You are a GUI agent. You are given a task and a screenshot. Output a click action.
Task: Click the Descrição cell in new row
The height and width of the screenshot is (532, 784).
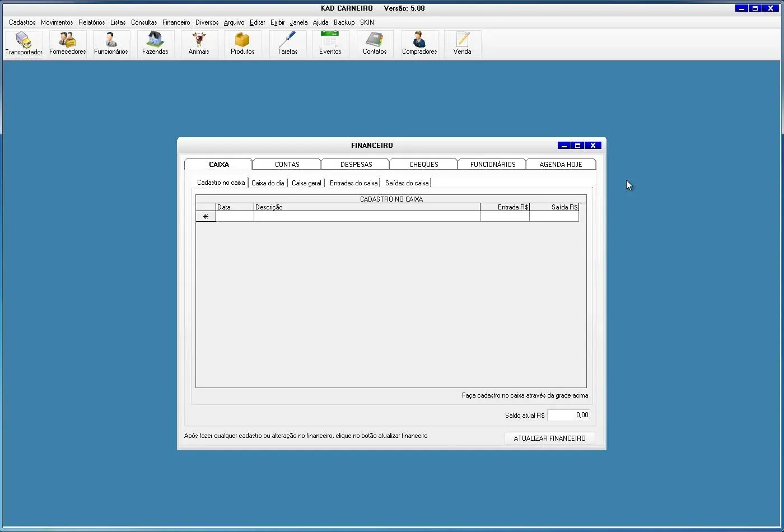[x=367, y=217]
